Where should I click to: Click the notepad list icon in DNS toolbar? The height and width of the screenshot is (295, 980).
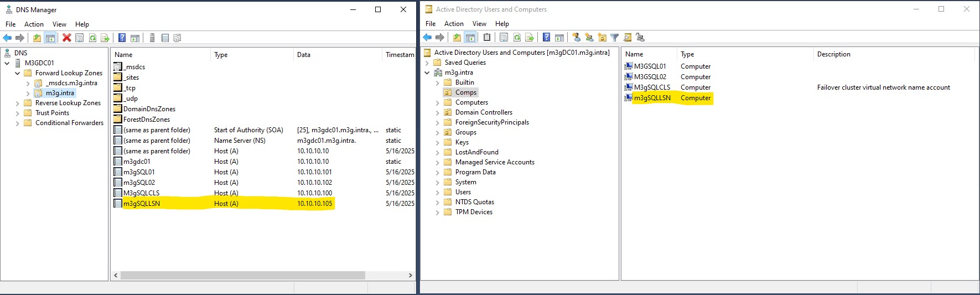165,38
